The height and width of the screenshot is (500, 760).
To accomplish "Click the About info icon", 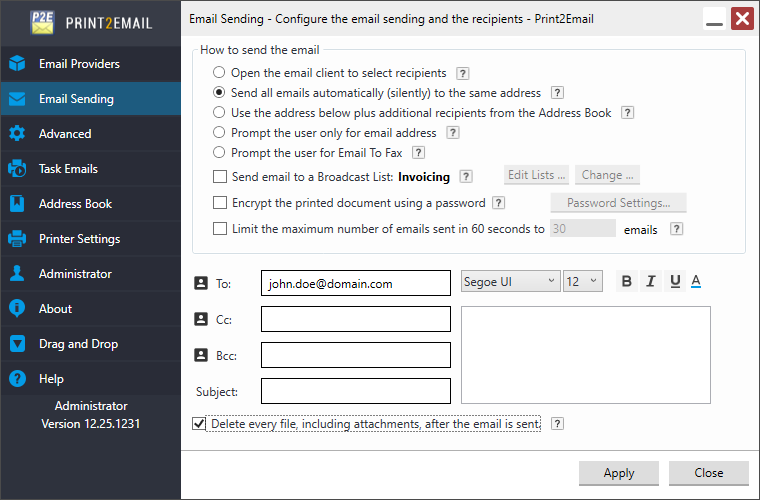I will pos(17,308).
